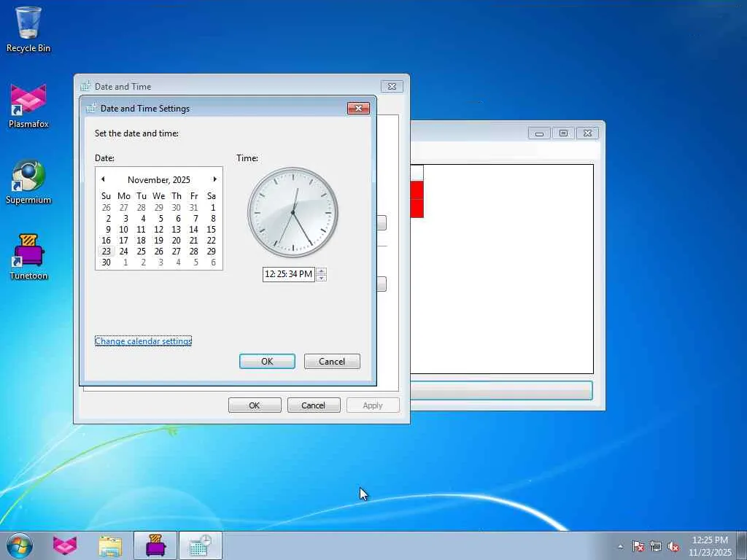This screenshot has width=747, height=560.
Task: Select November 3 in the calendar
Action: [x=124, y=218]
